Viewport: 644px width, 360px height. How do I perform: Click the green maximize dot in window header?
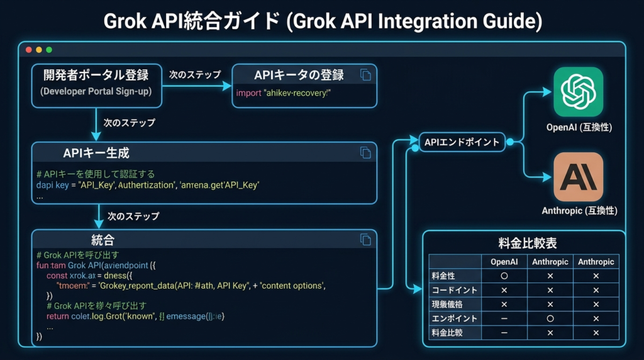click(x=49, y=50)
